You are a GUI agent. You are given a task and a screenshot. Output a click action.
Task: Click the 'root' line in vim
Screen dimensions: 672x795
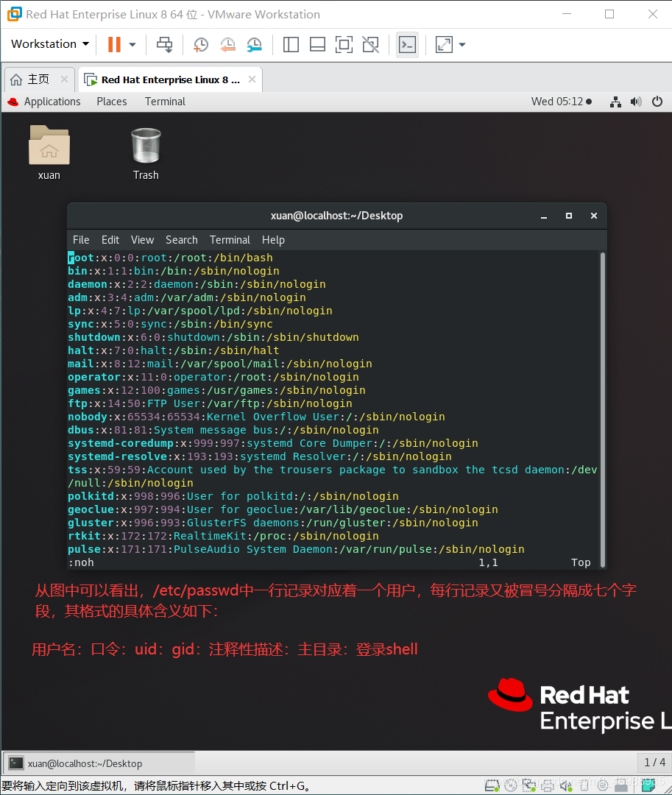170,258
